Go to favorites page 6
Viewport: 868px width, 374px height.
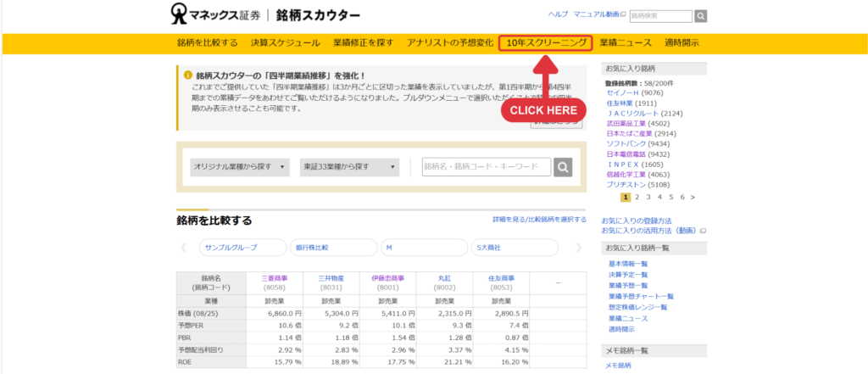[x=682, y=197]
